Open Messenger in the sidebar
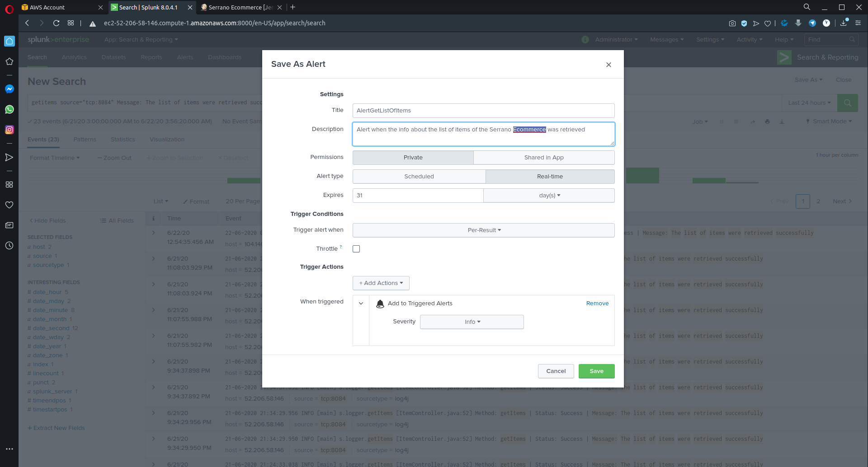The height and width of the screenshot is (467, 868). pos(9,89)
